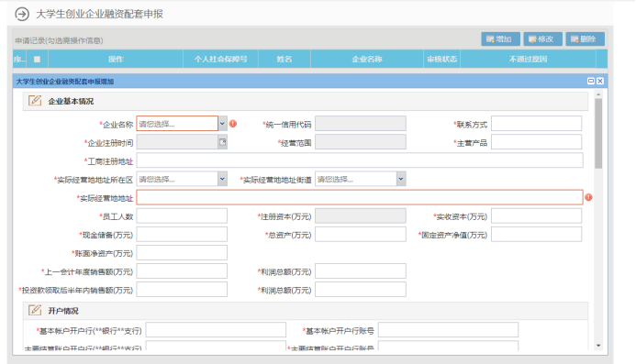This screenshot has height=364, width=636.
Task: Minimize the 大学生创业企业融资配套申报增加 dialog
Action: click(591, 81)
